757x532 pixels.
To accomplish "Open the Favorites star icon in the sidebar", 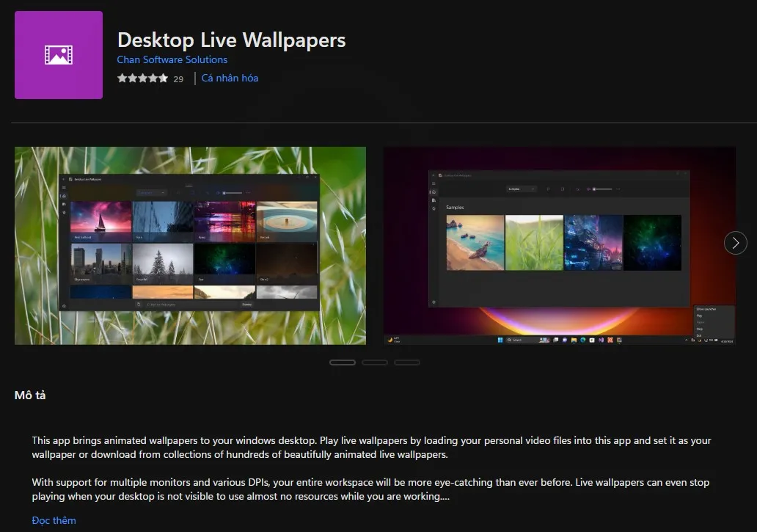I will pos(434,207).
